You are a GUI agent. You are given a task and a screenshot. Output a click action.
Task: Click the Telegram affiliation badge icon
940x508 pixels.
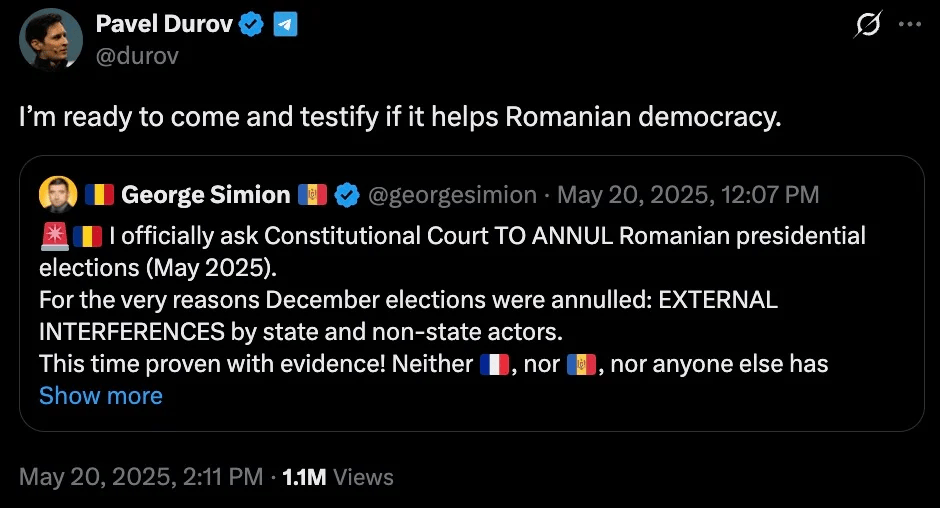pyautogui.click(x=285, y=26)
